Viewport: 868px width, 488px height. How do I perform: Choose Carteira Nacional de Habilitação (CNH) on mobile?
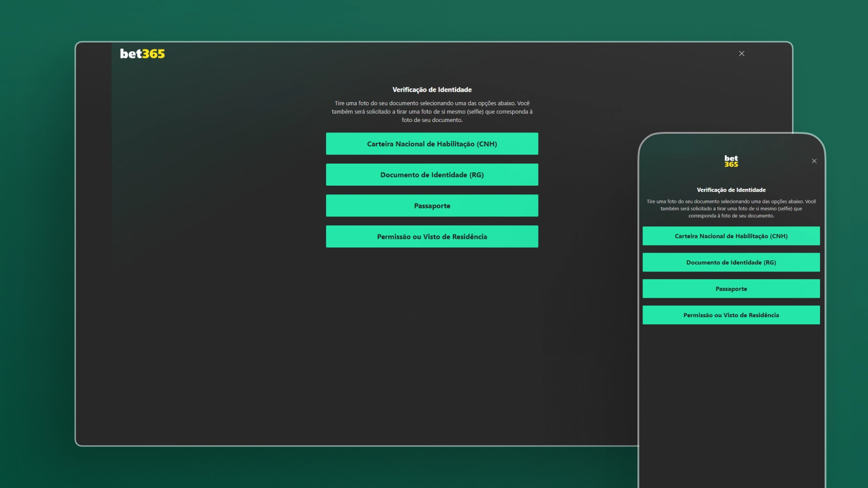pos(731,236)
